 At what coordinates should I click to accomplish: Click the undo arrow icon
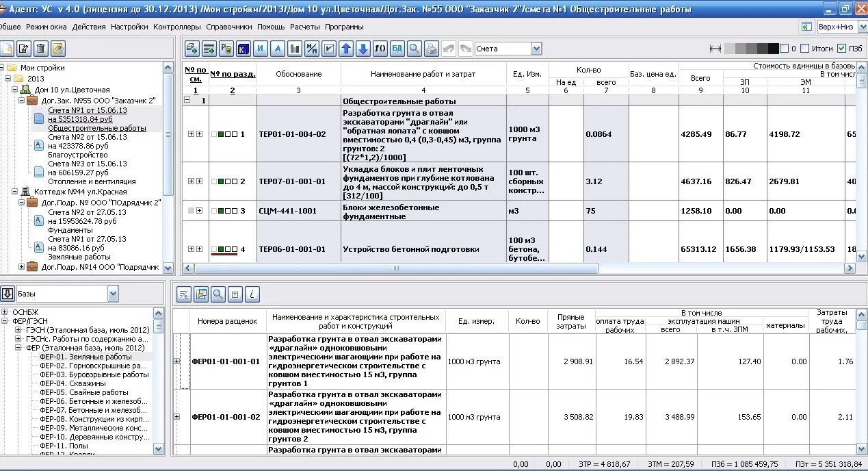[449, 49]
